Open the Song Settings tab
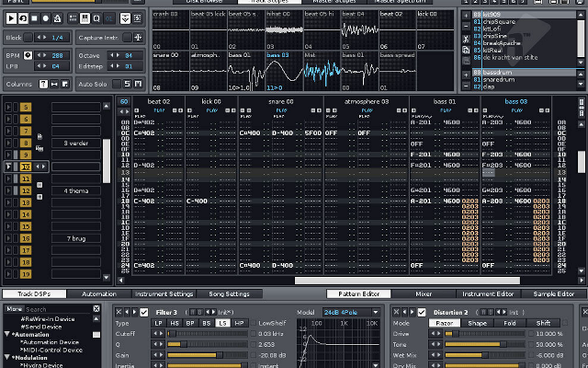588x368 pixels. point(229,294)
